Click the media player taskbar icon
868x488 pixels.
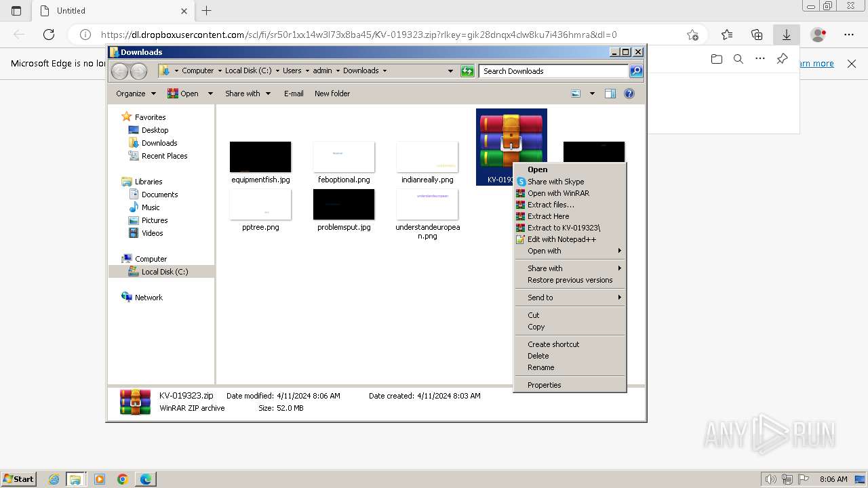pyautogui.click(x=100, y=479)
